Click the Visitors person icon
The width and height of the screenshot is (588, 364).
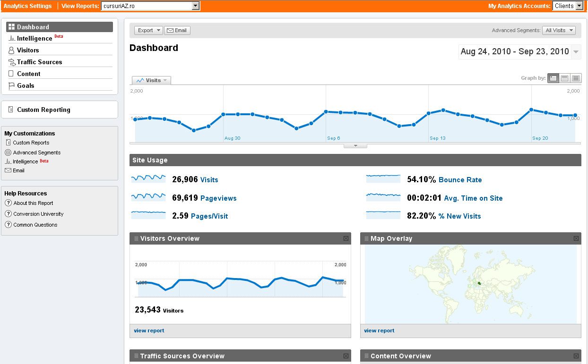point(12,50)
